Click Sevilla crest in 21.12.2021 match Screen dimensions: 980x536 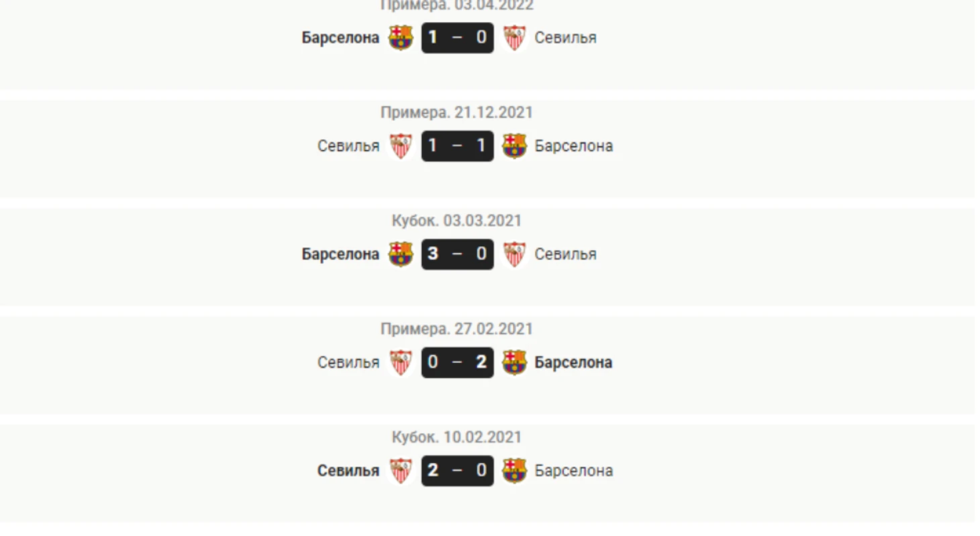coord(401,146)
